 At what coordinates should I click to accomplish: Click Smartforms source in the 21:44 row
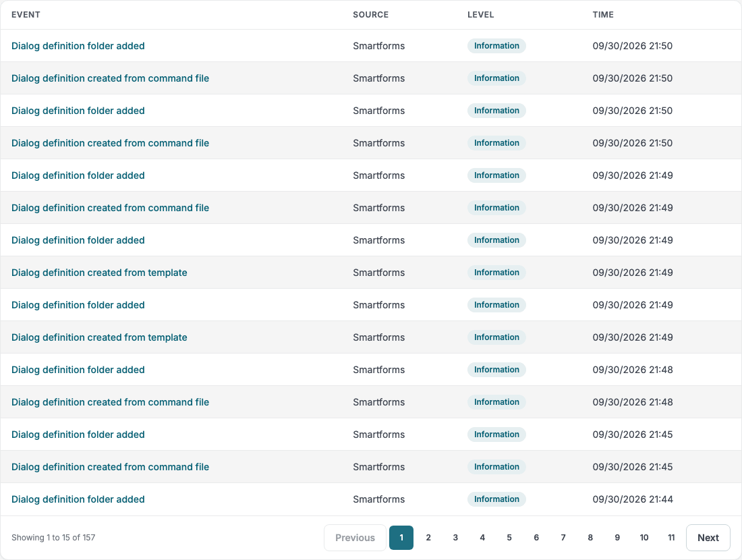click(378, 499)
